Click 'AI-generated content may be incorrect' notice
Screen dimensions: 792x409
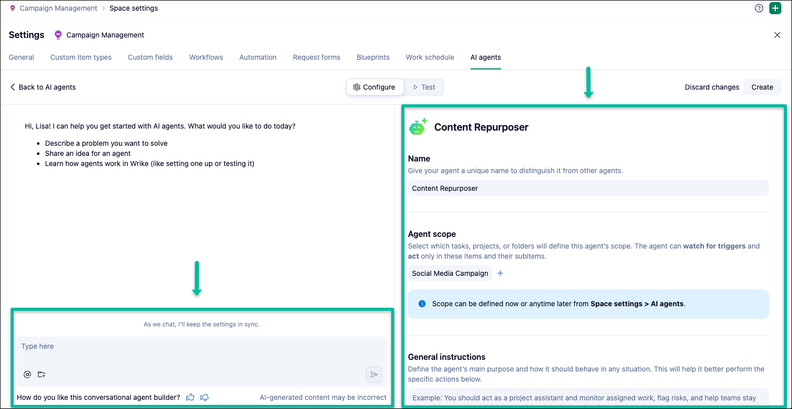[x=323, y=397]
